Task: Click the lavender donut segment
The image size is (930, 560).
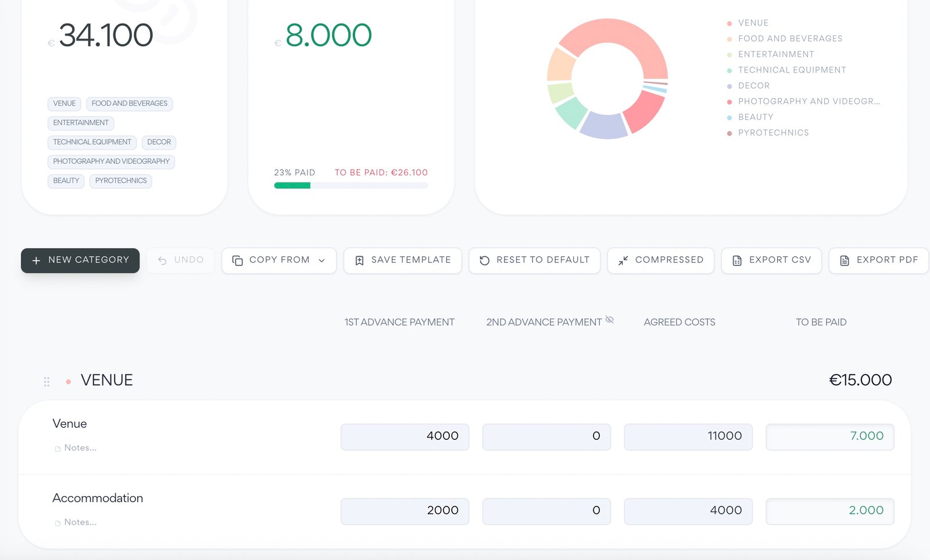Action: (604, 126)
